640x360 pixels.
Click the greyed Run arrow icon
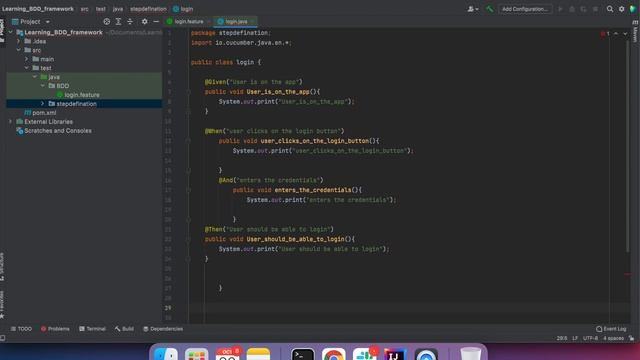tap(560, 9)
